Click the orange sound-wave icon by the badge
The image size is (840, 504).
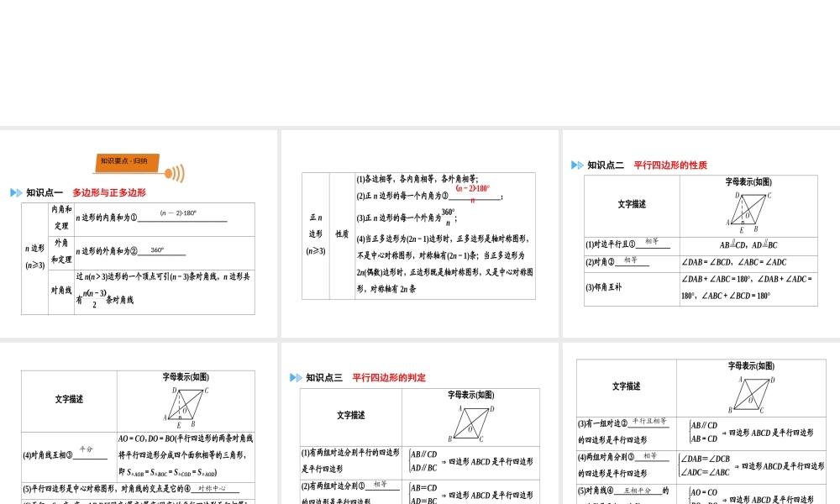point(175,173)
